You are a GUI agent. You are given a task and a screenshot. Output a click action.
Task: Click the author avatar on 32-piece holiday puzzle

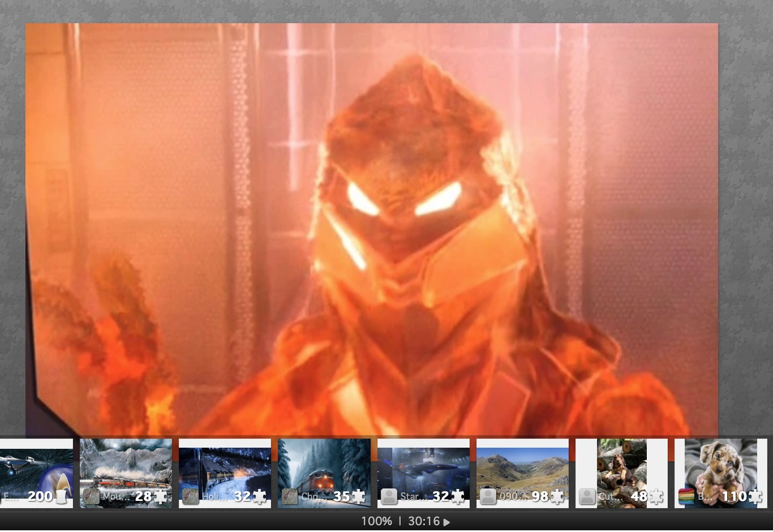click(x=191, y=496)
